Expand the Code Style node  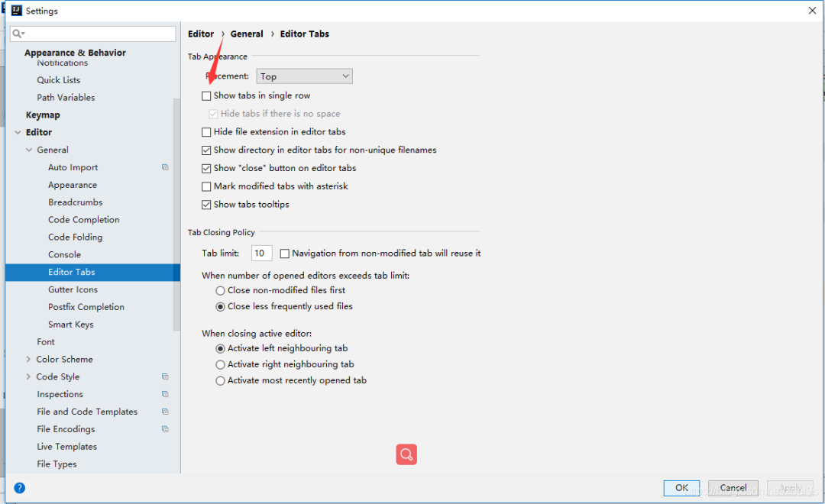(28, 376)
